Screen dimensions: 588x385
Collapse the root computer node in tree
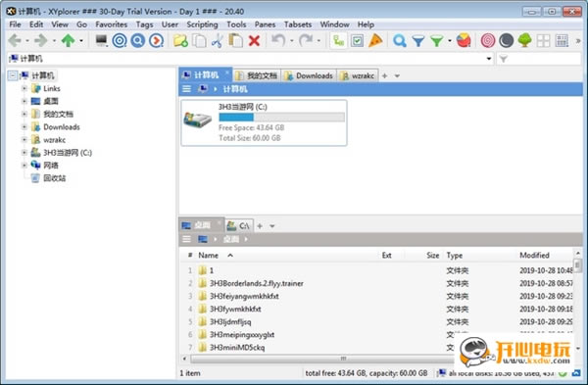pos(13,75)
